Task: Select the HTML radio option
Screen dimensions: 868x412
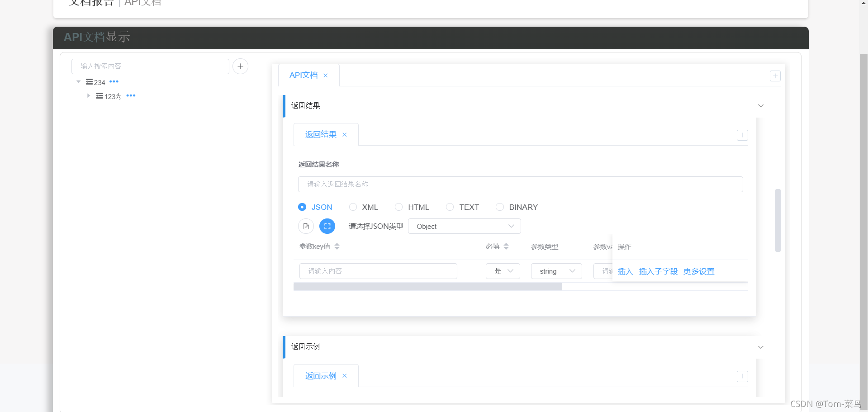Action: (x=412, y=207)
